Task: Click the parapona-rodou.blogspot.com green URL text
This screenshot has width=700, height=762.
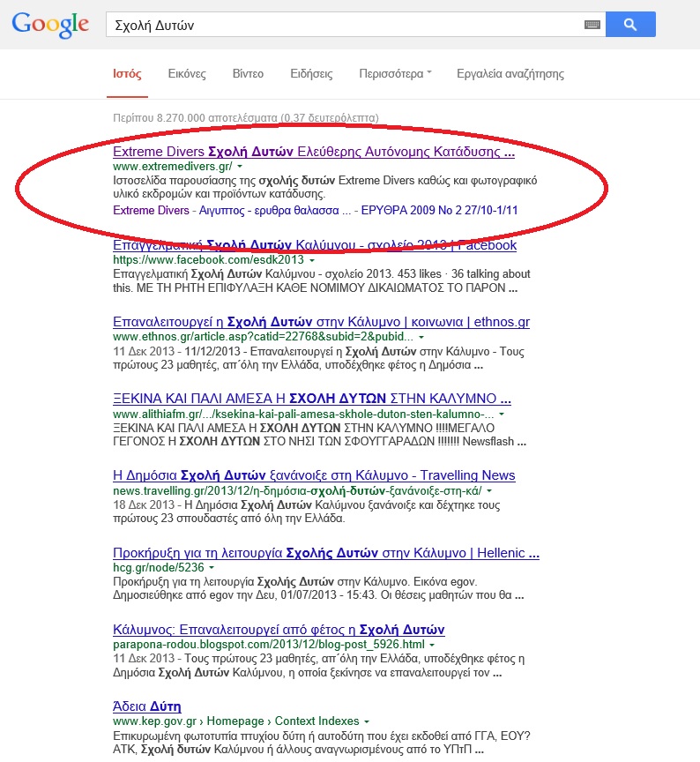Action: pyautogui.click(x=269, y=645)
